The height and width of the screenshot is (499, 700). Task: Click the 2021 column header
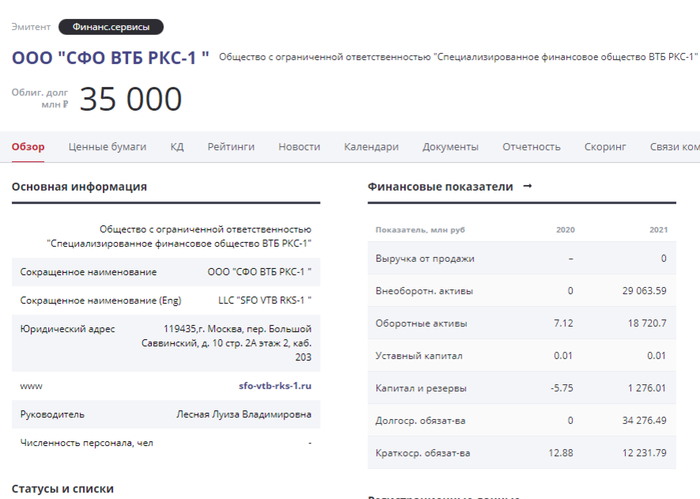(x=658, y=230)
